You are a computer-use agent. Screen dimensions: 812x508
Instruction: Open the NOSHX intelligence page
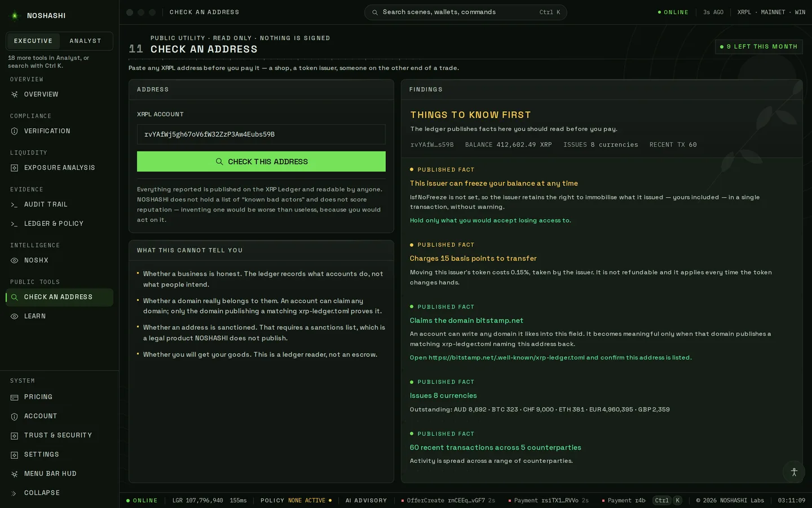pyautogui.click(x=59, y=260)
